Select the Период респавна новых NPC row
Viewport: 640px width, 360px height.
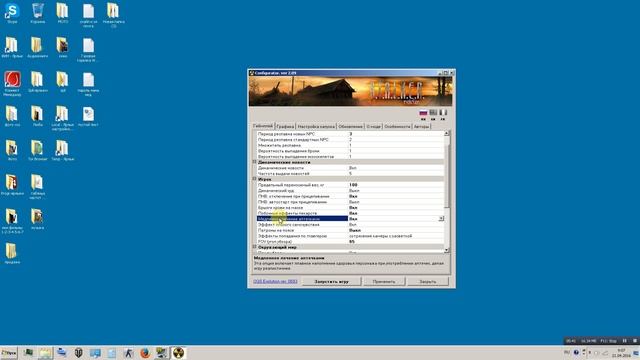[x=350, y=134]
